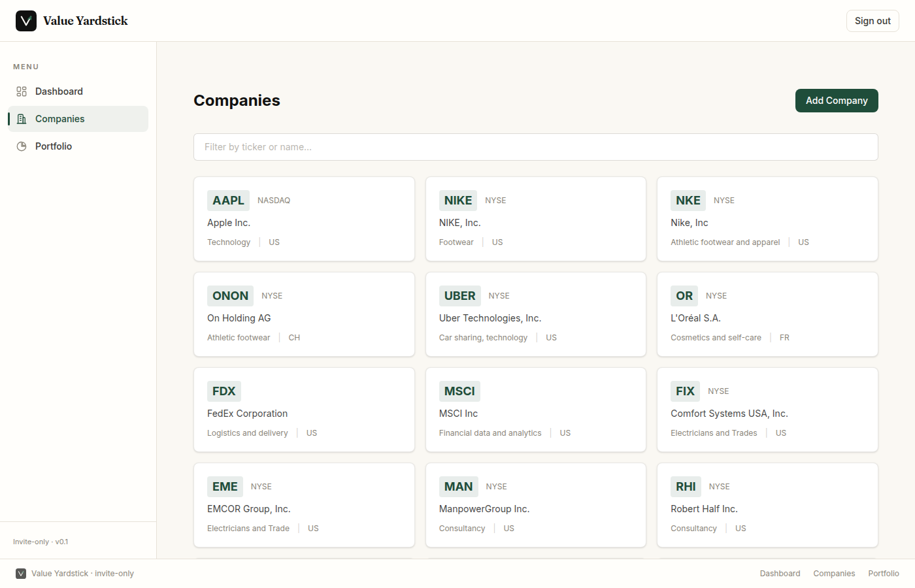Open the Dashboard menu item
The height and width of the screenshot is (588, 915).
(x=78, y=91)
